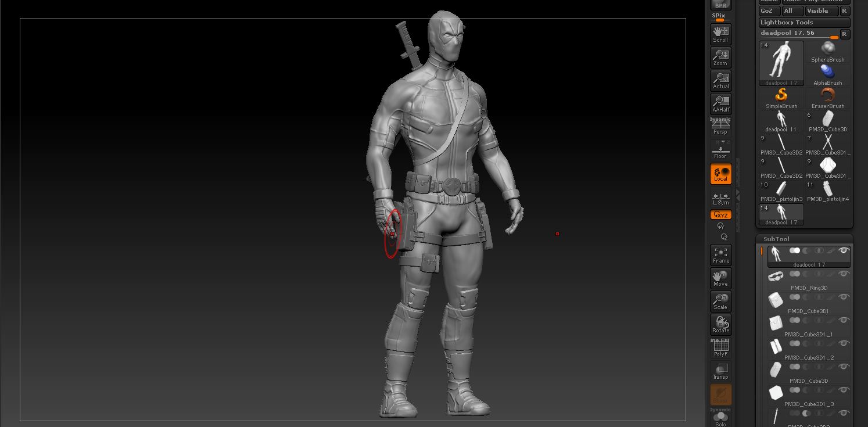868x427 pixels.
Task: Pick the AlphaBrush tool
Action: pos(827,75)
